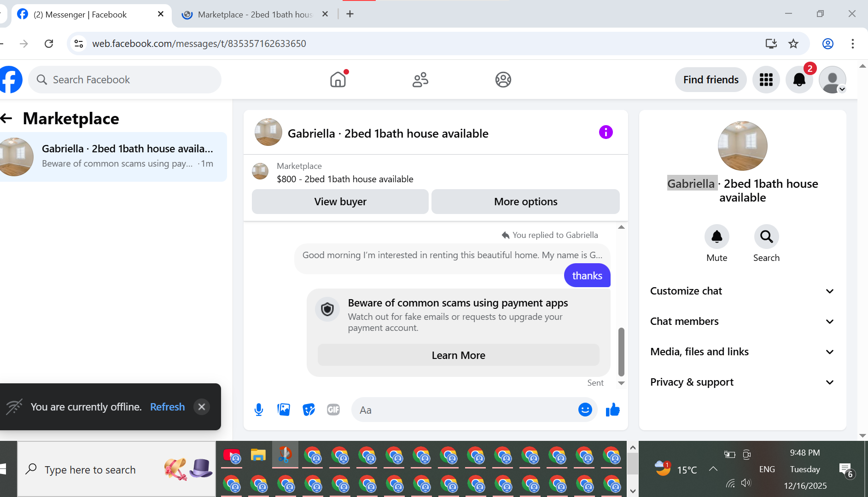Click the ENG language indicator
This screenshot has width=868, height=497.
767,469
